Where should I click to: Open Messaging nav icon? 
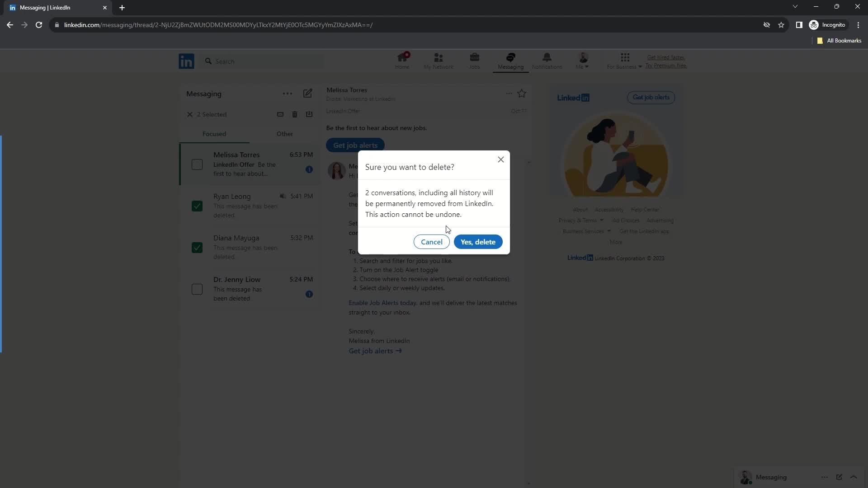pos(510,61)
